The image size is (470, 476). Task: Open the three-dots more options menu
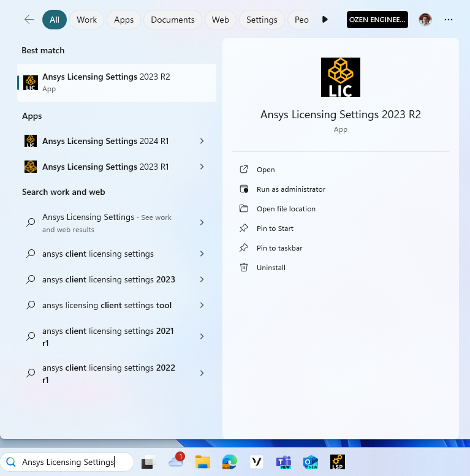(x=449, y=20)
